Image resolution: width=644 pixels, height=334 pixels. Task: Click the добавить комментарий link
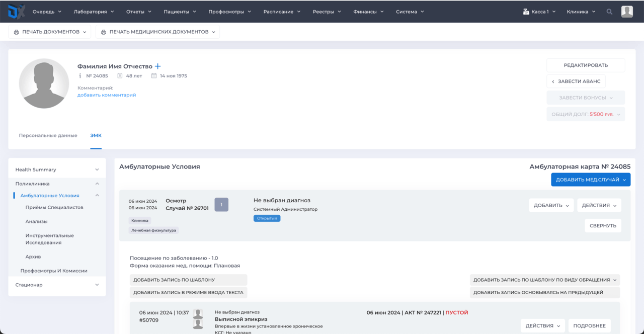[107, 95]
